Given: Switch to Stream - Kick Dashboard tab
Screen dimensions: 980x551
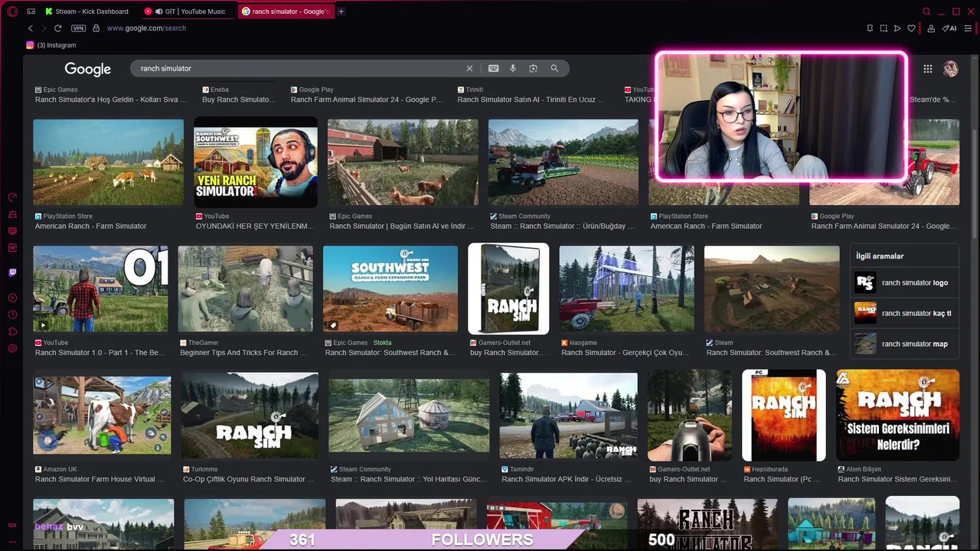Looking at the screenshot, I should point(88,11).
